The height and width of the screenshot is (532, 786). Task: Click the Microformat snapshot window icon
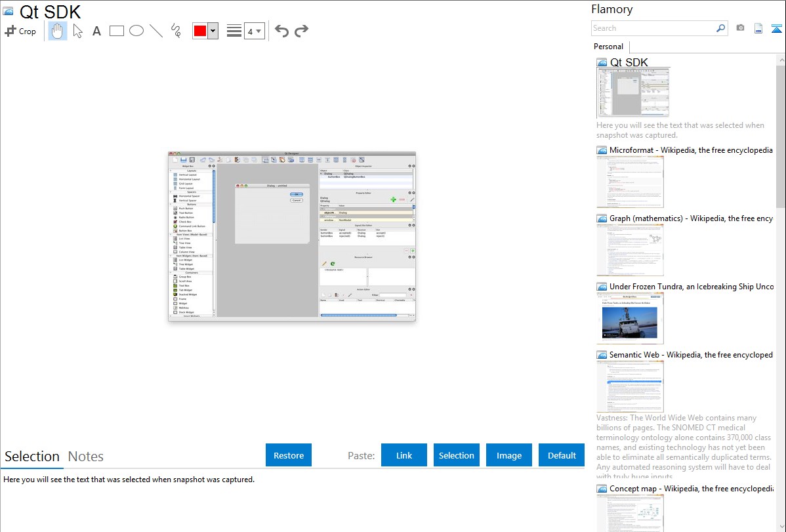point(602,150)
